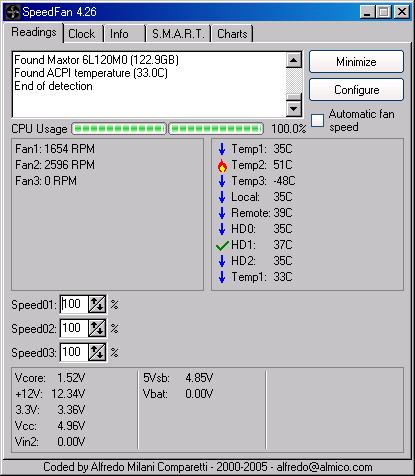Viewport: 415px width, 476px height.
Task: Click the flame icon beside Temp2
Action: [222, 165]
